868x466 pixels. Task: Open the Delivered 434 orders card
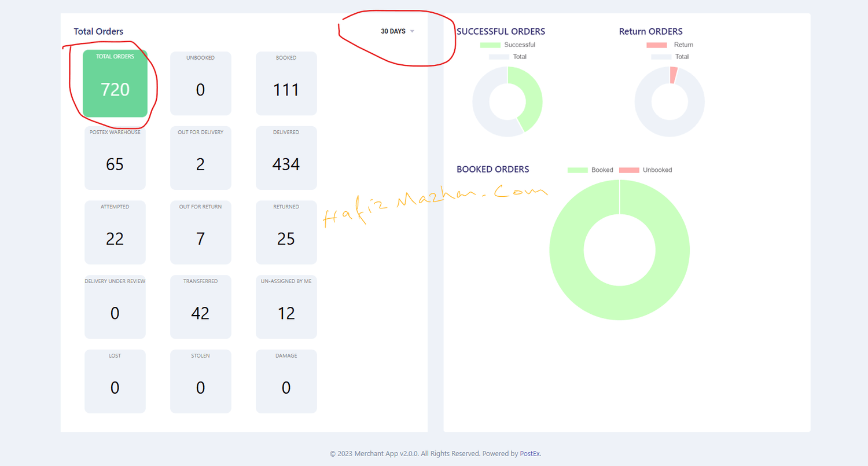(x=286, y=158)
